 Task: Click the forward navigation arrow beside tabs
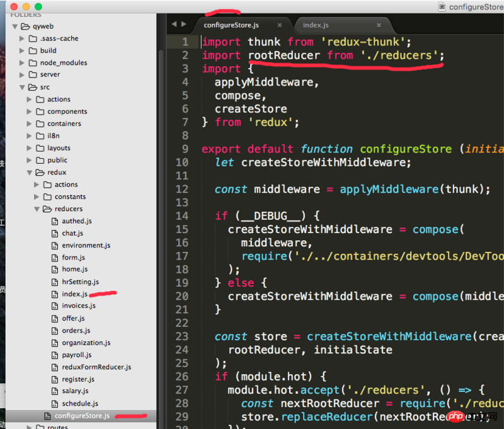click(x=183, y=25)
